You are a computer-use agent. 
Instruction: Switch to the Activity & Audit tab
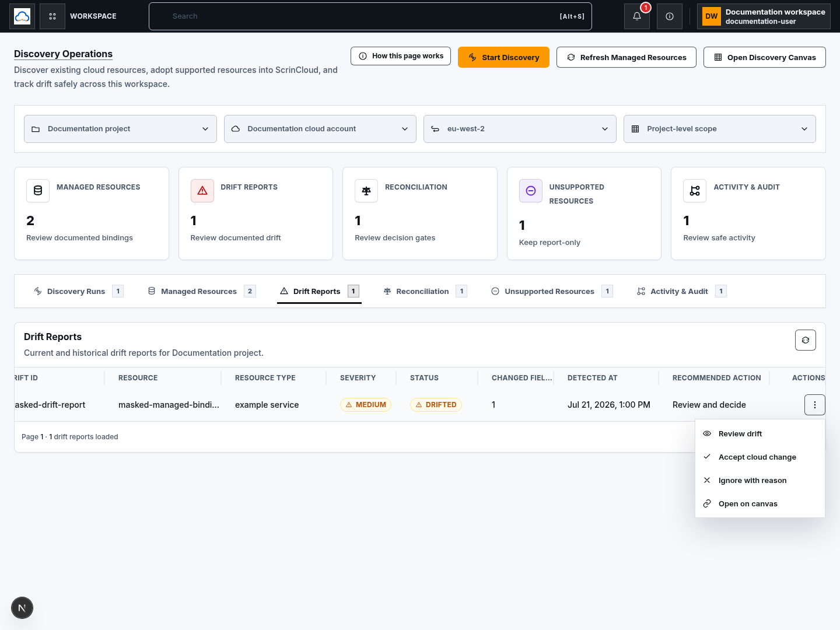point(682,291)
